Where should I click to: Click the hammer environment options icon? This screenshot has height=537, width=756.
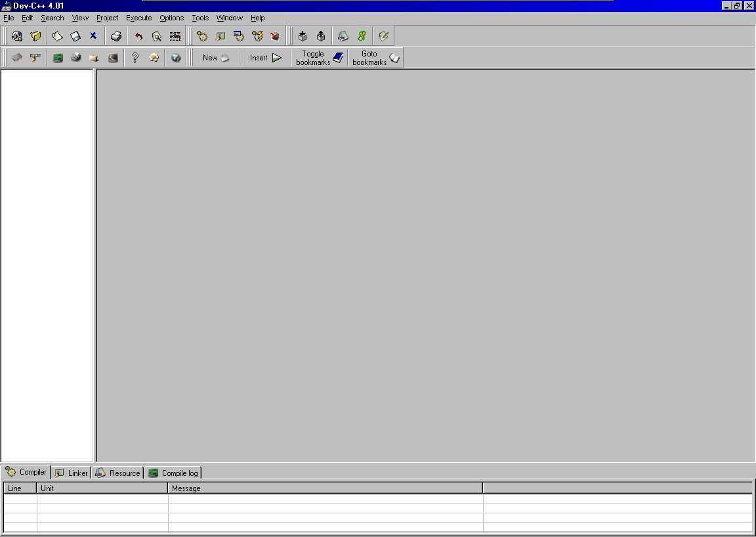pyautogui.click(x=35, y=58)
